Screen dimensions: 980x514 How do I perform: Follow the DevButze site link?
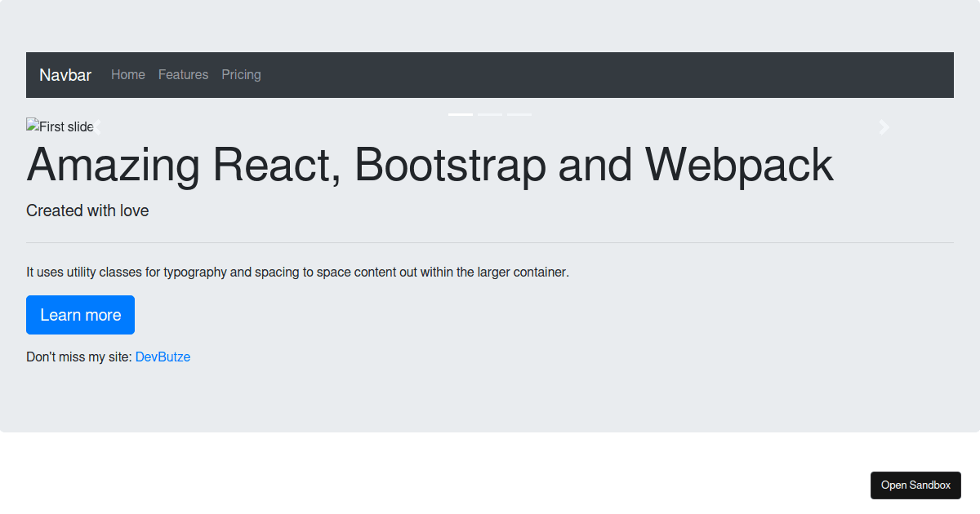pos(163,357)
